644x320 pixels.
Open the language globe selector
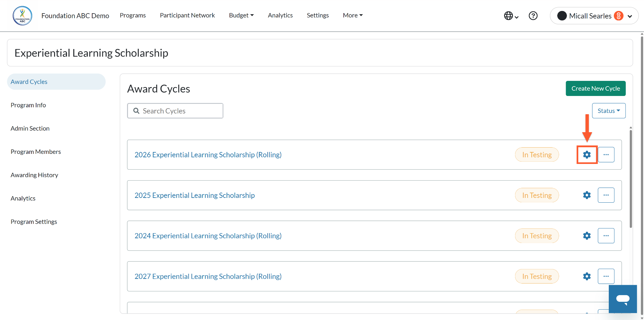[511, 16]
